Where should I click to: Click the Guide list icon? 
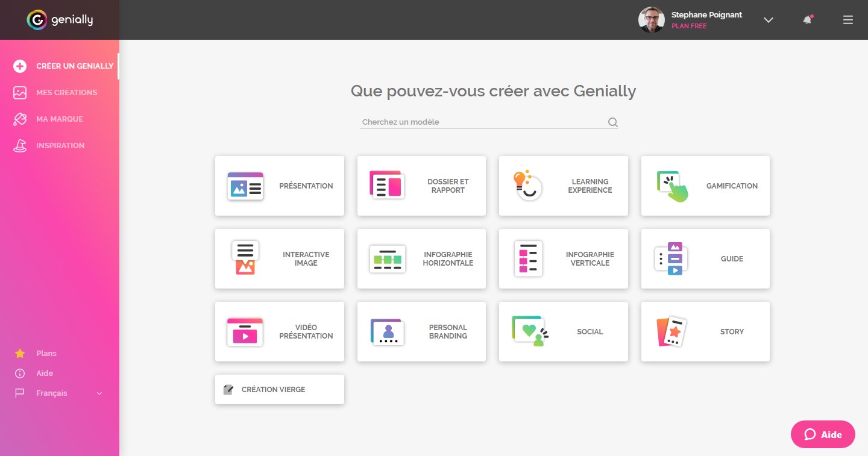pyautogui.click(x=671, y=259)
